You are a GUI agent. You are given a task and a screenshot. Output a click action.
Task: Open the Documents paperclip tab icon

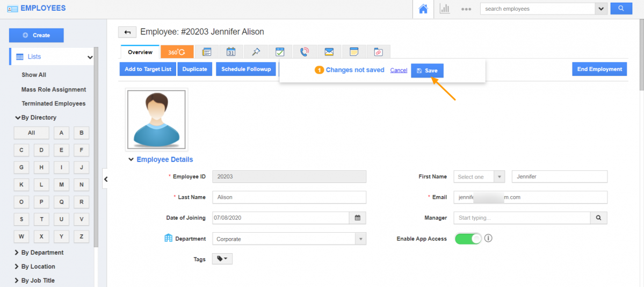pyautogui.click(x=378, y=52)
